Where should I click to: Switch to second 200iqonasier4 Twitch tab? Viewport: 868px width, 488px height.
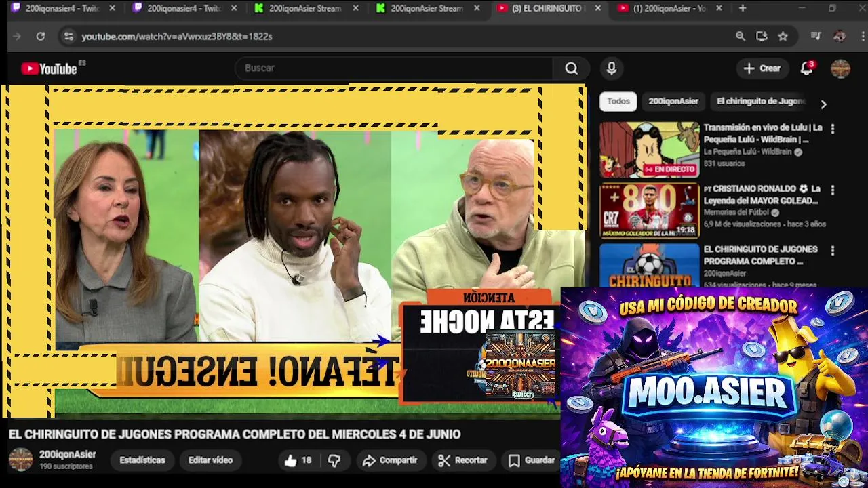click(184, 9)
